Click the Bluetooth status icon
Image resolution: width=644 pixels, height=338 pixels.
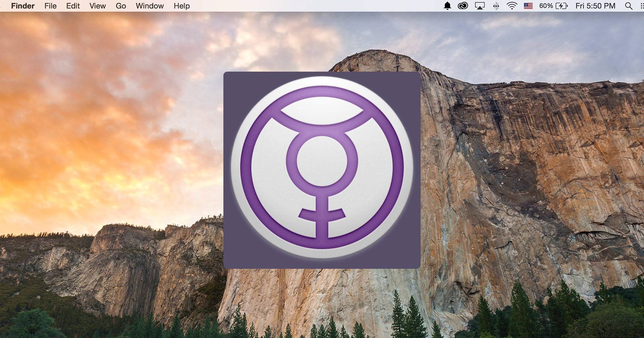(496, 6)
